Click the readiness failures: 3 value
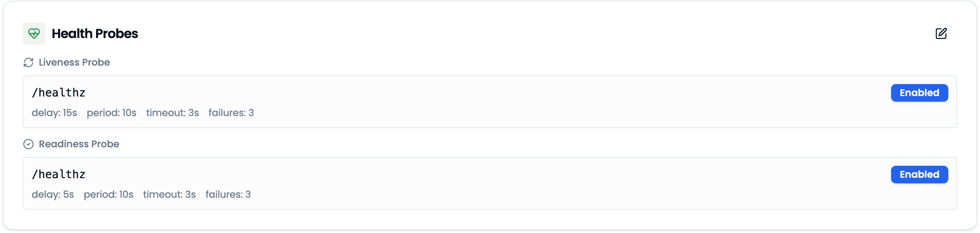The width and height of the screenshot is (980, 233). pyautogui.click(x=228, y=195)
